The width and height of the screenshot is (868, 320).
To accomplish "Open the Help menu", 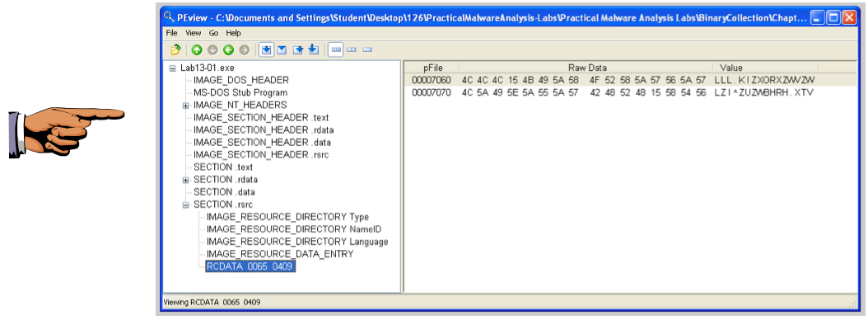I will tap(234, 33).
